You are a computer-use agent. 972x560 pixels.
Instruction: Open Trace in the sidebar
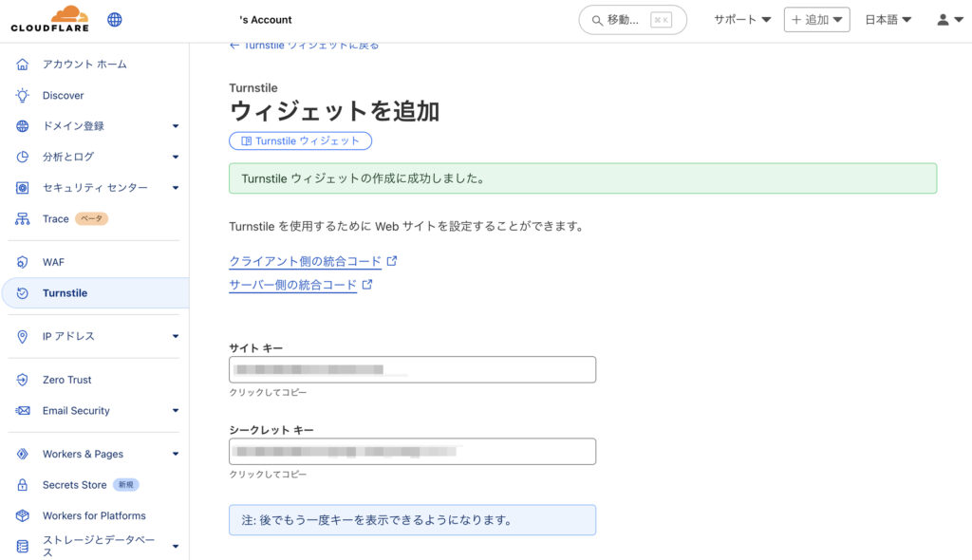tap(55, 219)
